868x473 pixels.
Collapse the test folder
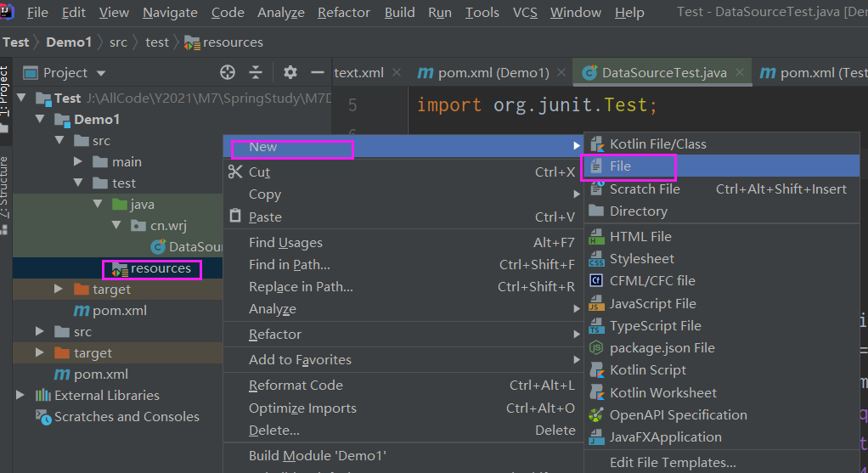(x=78, y=183)
